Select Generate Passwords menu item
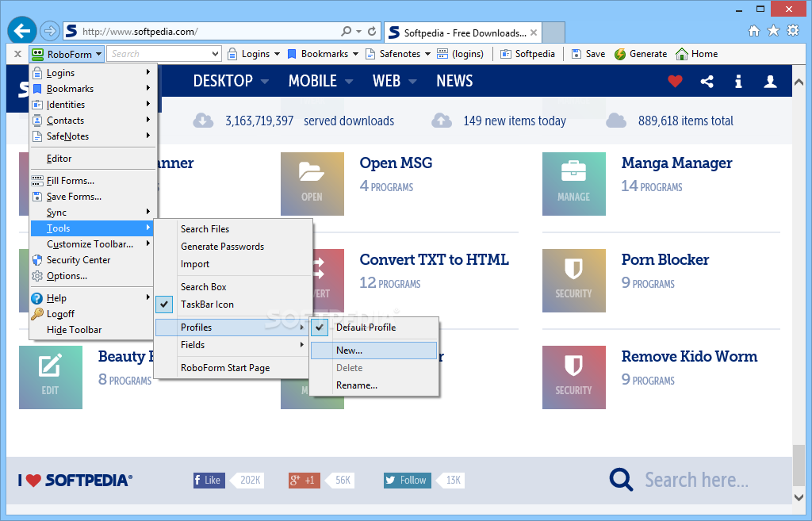The height and width of the screenshot is (521, 812). point(232,247)
